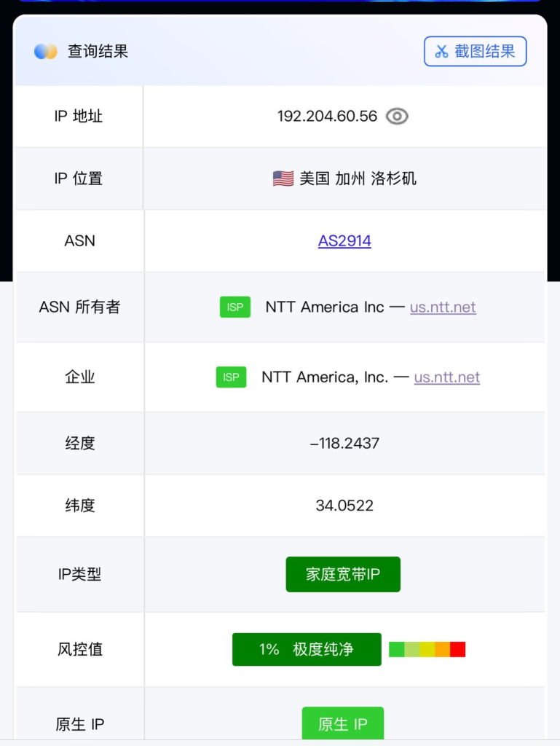This screenshot has height=746, width=560.
Task: Click ISP badge in 企业 row
Action: click(x=231, y=377)
